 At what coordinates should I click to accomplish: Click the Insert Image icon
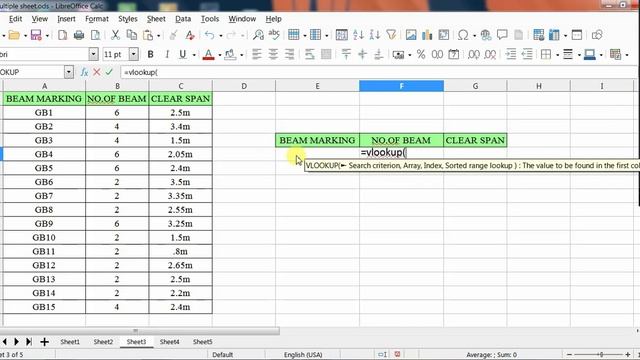point(411,36)
